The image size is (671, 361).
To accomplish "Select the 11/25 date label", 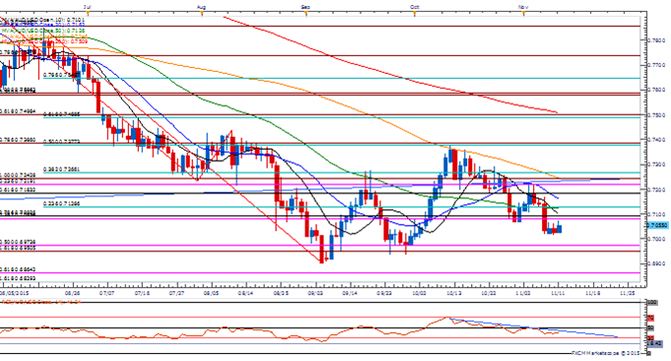I will pos(628,293).
